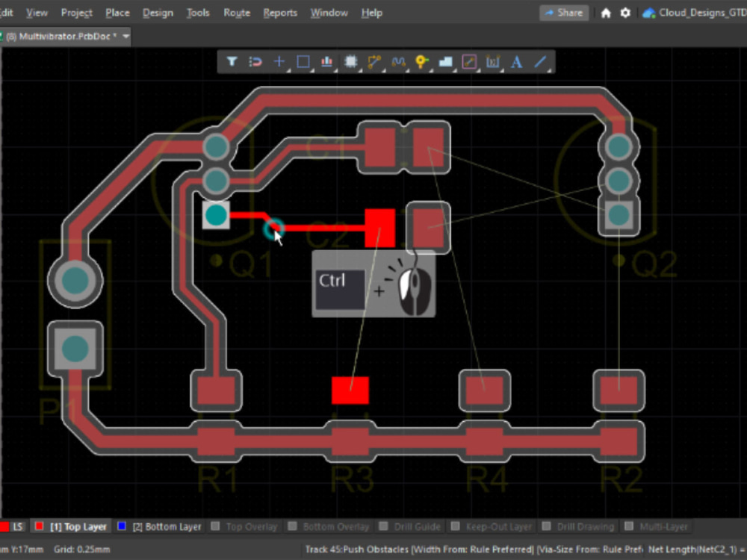Click the blue Bottom Layer color swatch

pyautogui.click(x=122, y=526)
